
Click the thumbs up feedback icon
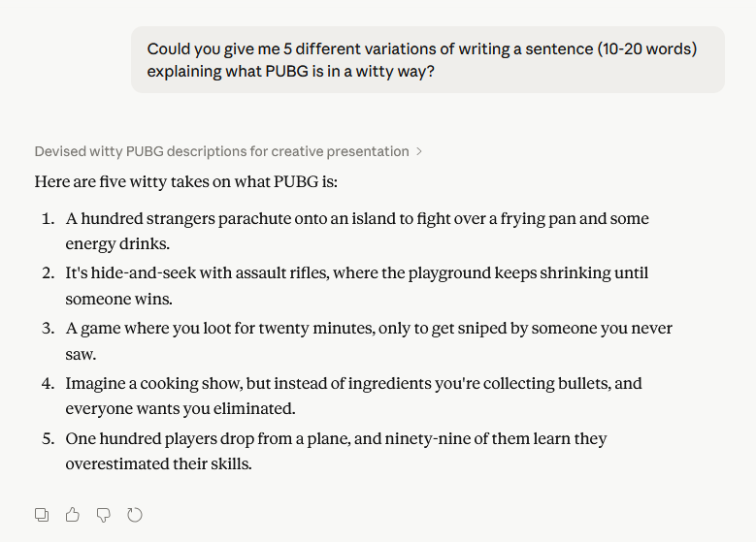(73, 515)
